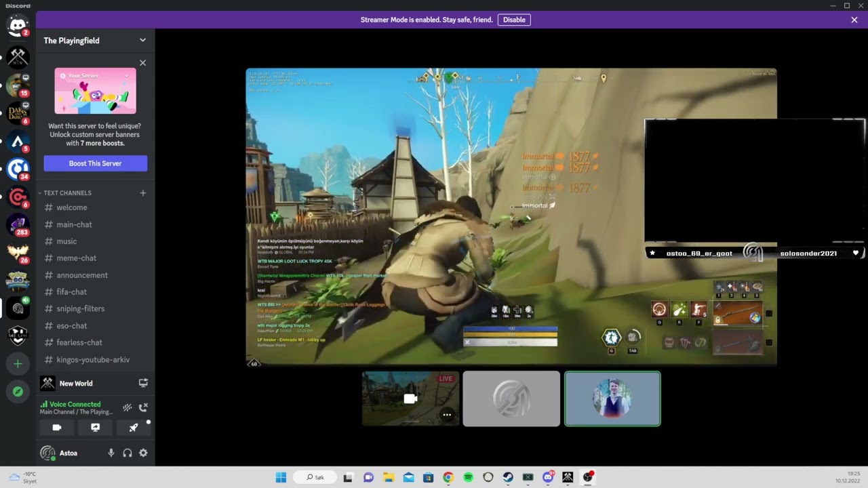Open Discord home direct messages icon
The height and width of the screenshot is (488, 868).
(18, 26)
